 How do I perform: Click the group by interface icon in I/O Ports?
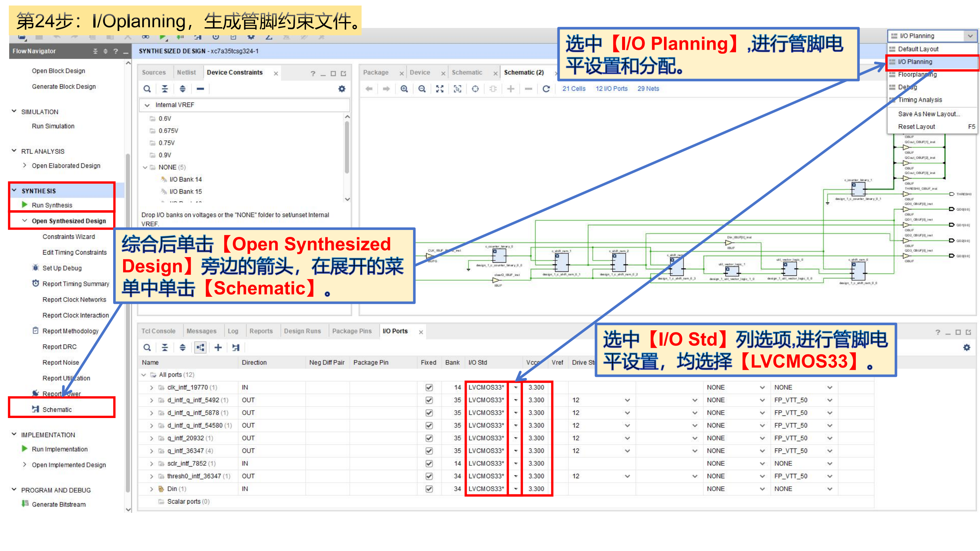200,347
